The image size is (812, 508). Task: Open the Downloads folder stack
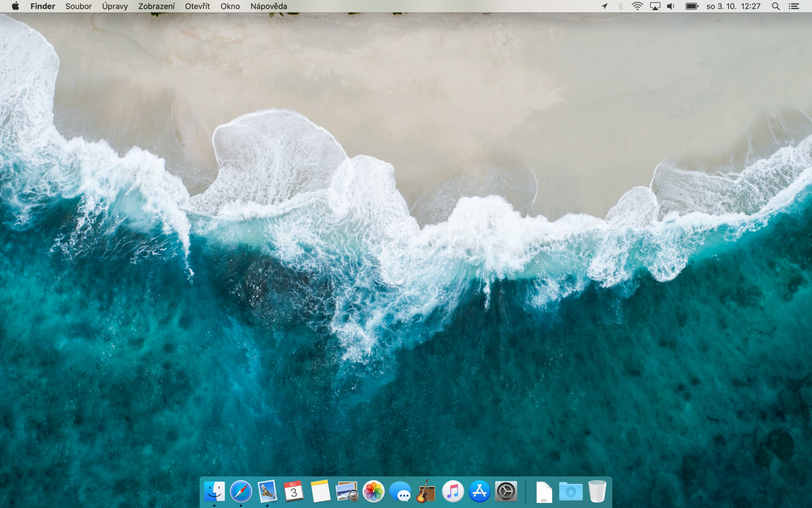(x=570, y=492)
